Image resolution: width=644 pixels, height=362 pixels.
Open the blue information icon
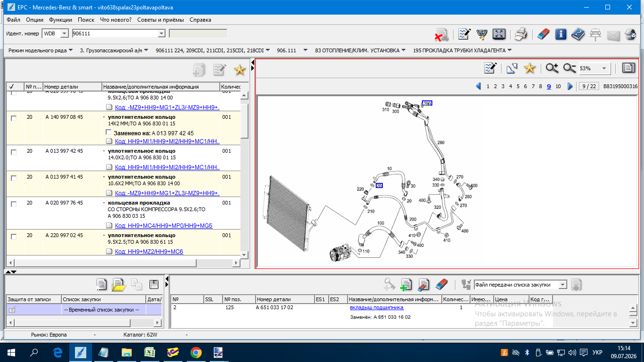pyautogui.click(x=561, y=34)
